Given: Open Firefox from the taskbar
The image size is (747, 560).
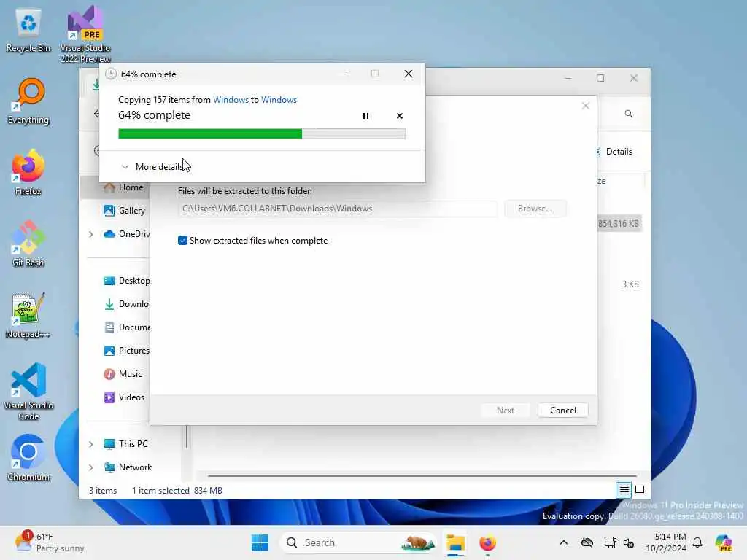Looking at the screenshot, I should tap(487, 542).
